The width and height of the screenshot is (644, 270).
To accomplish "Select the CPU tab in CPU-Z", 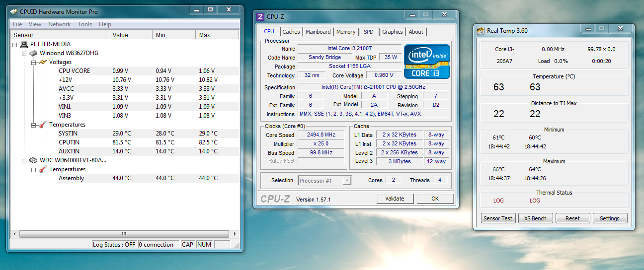I will 269,31.
